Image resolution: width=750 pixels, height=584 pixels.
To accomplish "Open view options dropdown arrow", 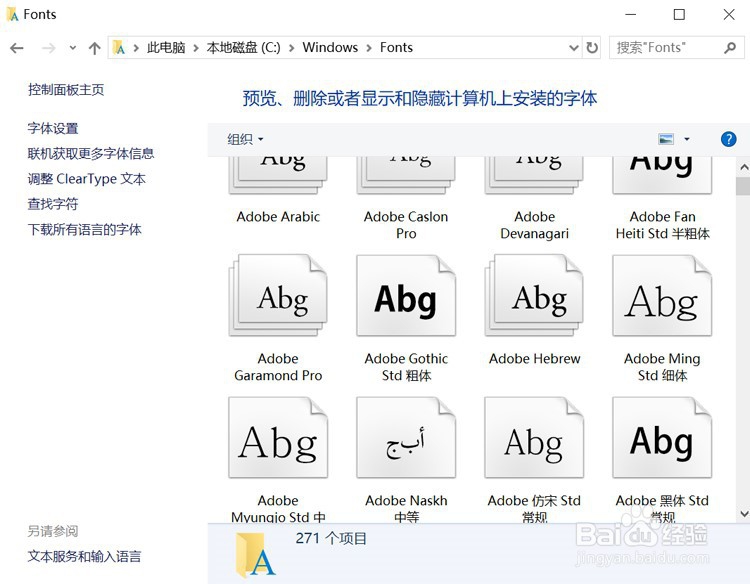I will 687,139.
